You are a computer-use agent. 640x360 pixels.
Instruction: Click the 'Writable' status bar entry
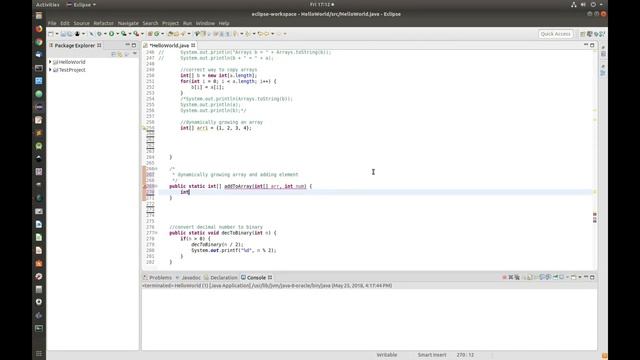click(x=387, y=355)
